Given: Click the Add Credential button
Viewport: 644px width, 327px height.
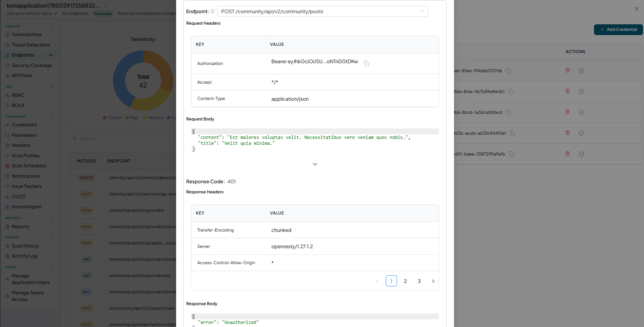Looking at the screenshot, I should point(618,30).
